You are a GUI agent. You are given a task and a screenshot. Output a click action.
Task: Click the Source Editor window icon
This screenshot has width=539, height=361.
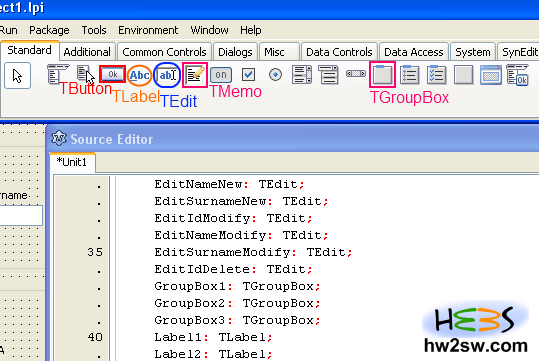point(59,139)
